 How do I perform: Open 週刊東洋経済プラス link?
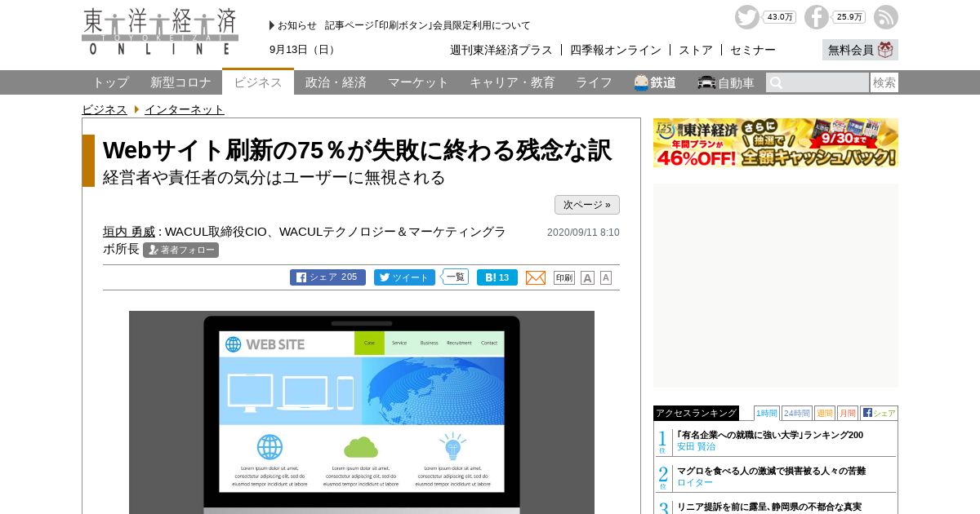coord(501,50)
